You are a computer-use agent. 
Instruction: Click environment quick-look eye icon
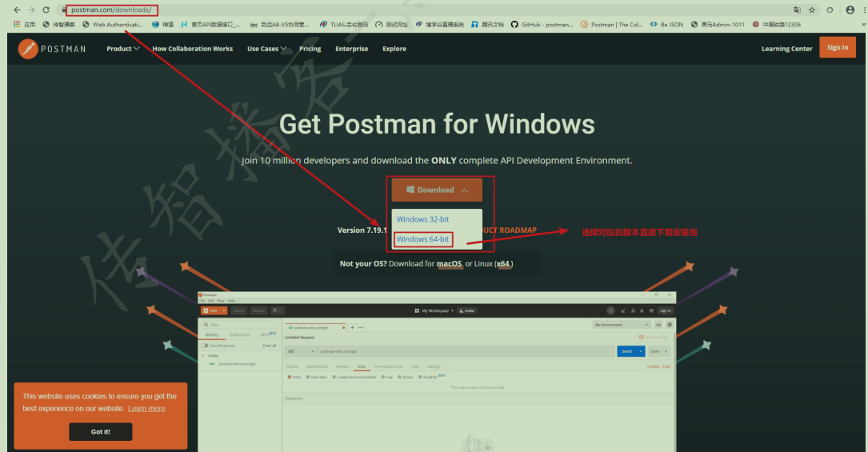(x=658, y=325)
